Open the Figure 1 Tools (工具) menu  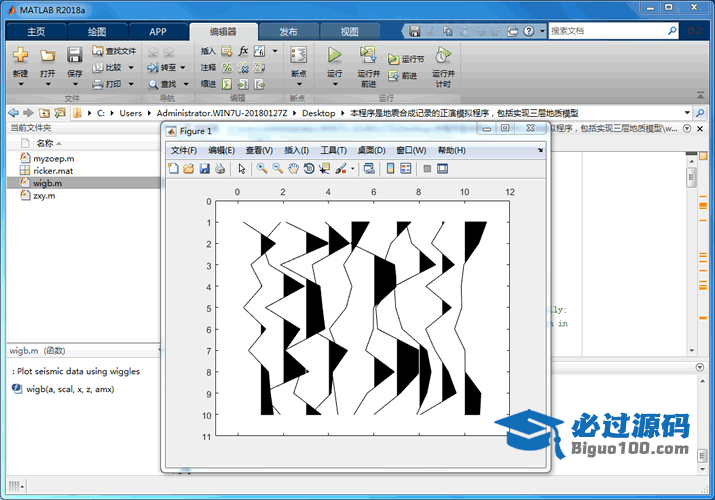[x=333, y=150]
